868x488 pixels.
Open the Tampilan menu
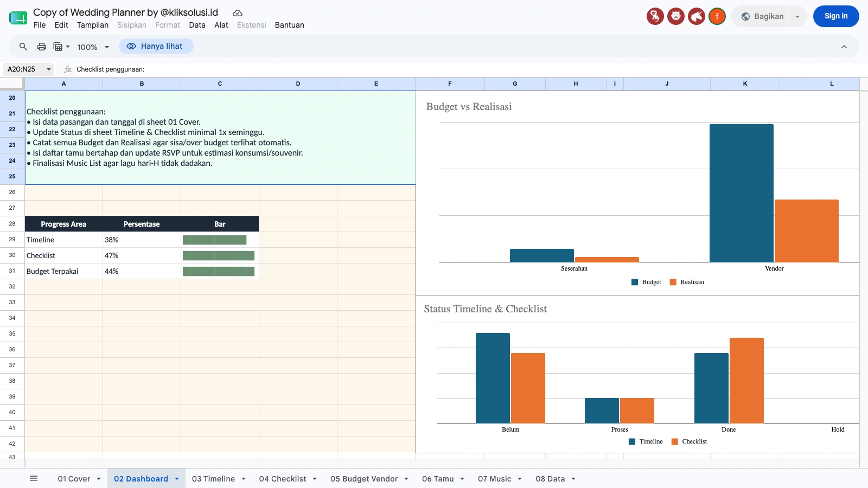point(93,25)
